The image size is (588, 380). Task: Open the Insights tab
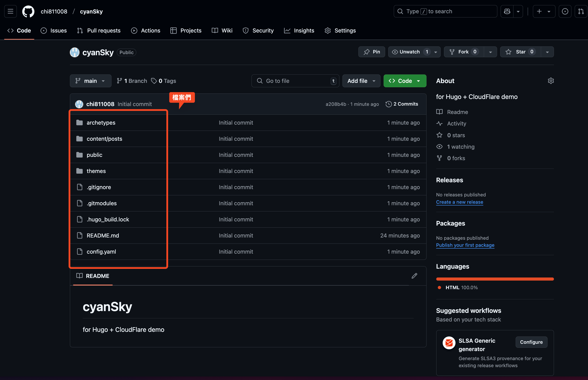click(299, 30)
